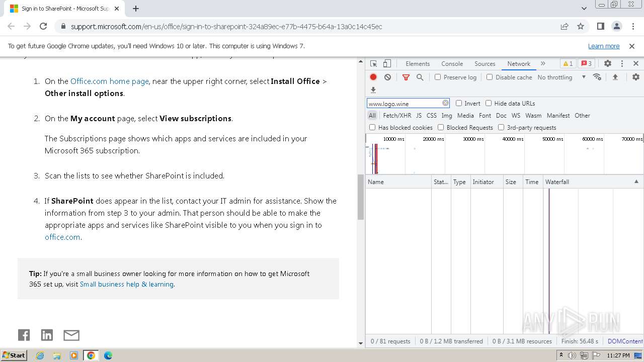The image size is (644, 362).
Task: Reload the page
Action: tap(43, 27)
